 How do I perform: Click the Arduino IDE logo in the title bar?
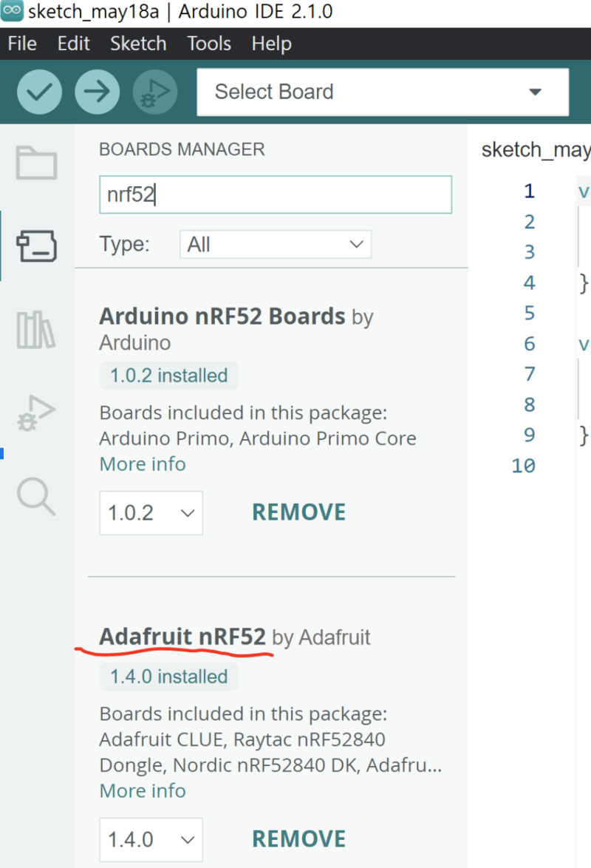[x=12, y=10]
